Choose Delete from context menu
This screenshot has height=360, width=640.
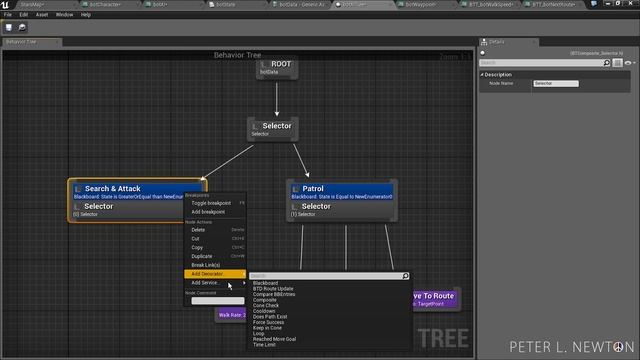(x=215, y=230)
